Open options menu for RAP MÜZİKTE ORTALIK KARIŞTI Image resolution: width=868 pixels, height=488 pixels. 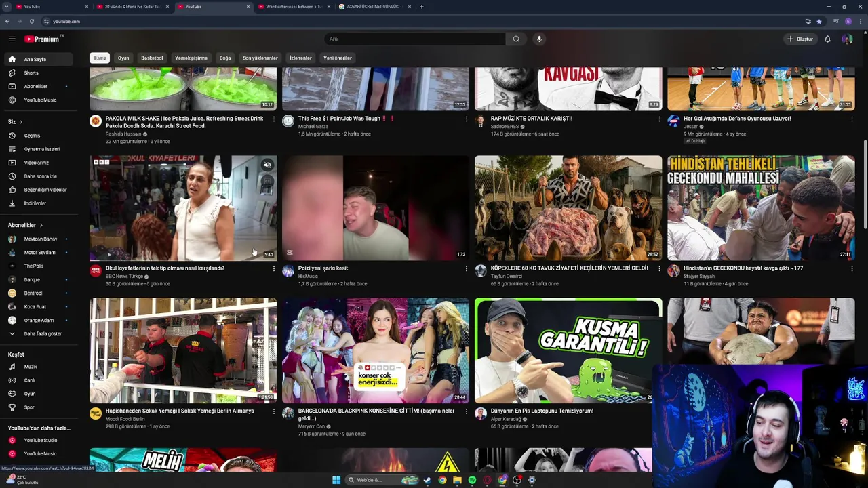pyautogui.click(x=658, y=119)
